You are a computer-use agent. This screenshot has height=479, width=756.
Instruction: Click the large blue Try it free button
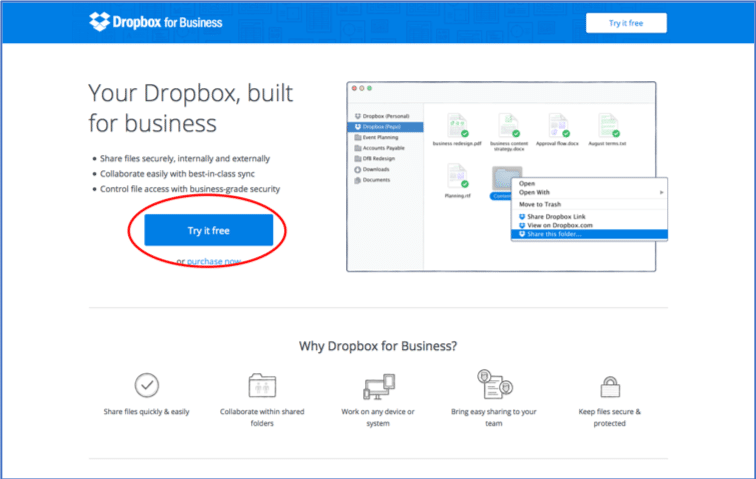tap(208, 231)
